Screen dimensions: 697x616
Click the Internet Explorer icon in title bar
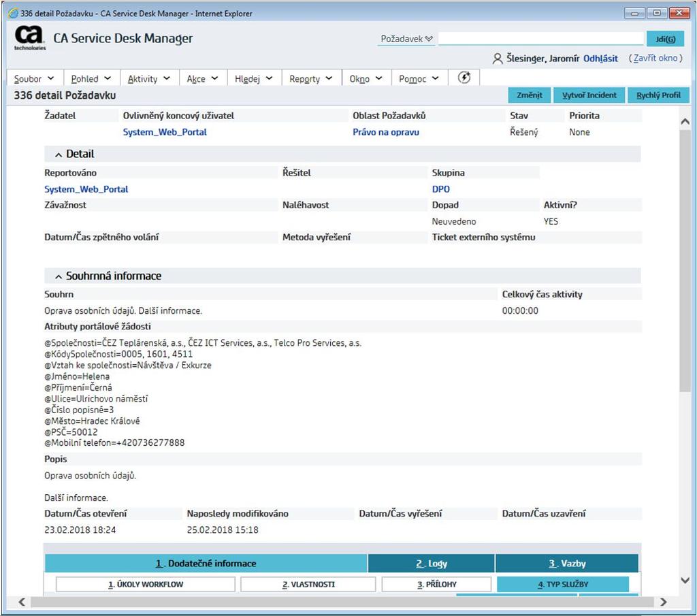[x=14, y=14]
